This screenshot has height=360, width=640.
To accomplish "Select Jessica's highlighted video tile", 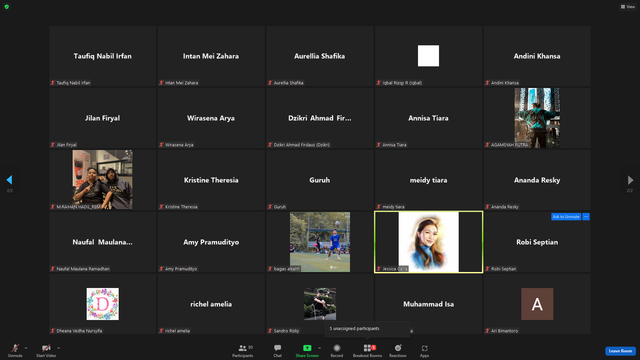I will pos(429,242).
